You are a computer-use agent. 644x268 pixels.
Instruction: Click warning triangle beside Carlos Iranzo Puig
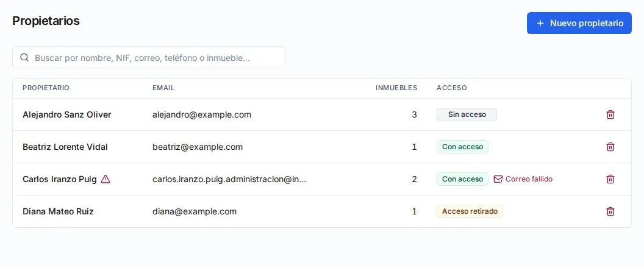coord(106,179)
